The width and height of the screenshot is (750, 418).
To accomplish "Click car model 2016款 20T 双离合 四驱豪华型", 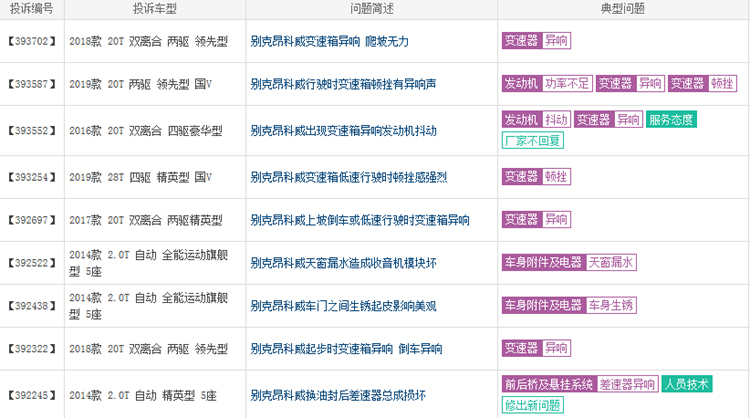I will click(x=146, y=131).
